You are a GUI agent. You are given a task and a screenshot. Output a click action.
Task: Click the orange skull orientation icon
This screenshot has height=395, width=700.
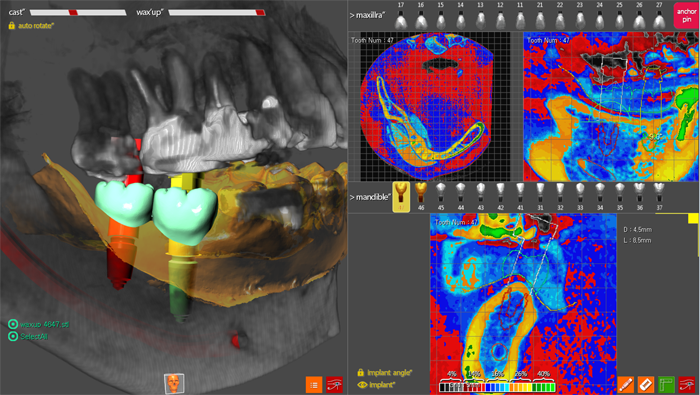[x=174, y=383]
